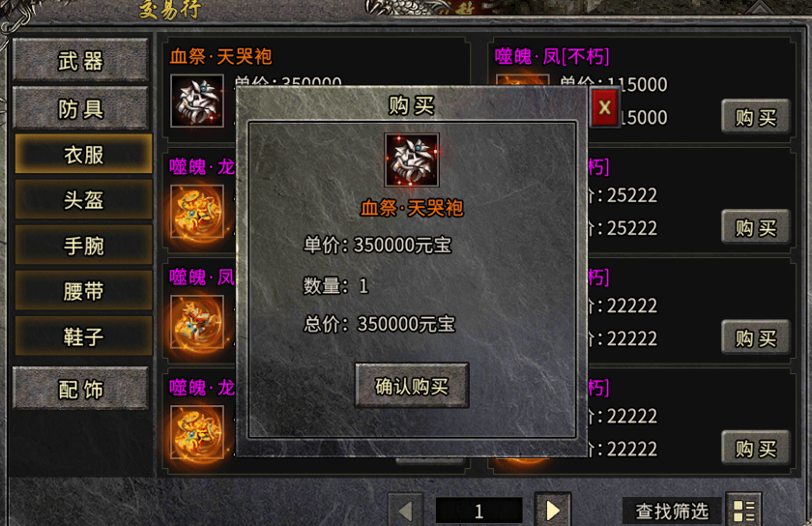
Task: Click the lowest 购买 button in right column
Action: coord(756,448)
